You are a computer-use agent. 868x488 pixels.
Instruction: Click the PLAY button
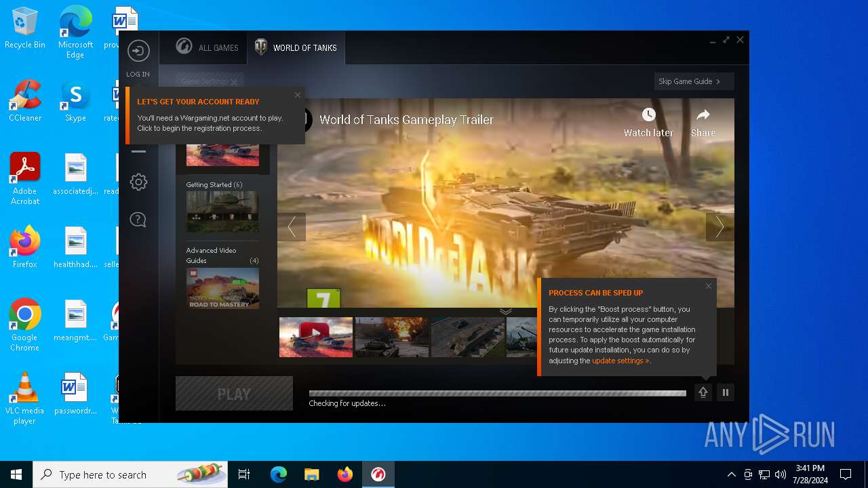(234, 394)
